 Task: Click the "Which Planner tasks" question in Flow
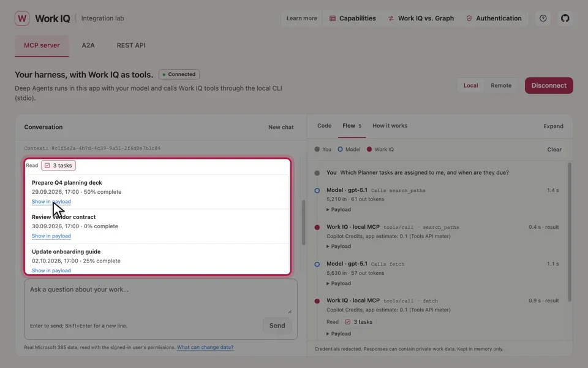(424, 173)
